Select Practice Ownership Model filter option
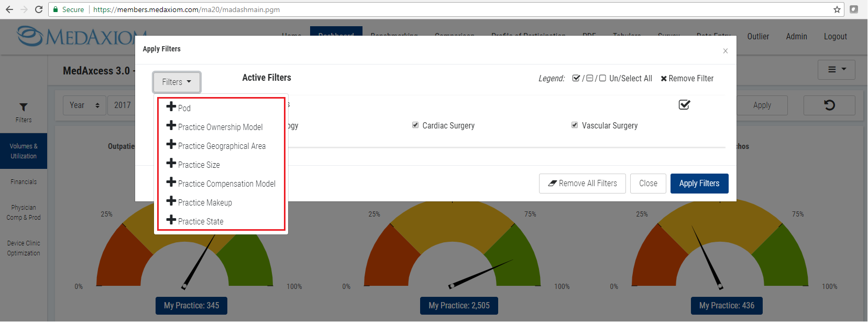 (220, 127)
